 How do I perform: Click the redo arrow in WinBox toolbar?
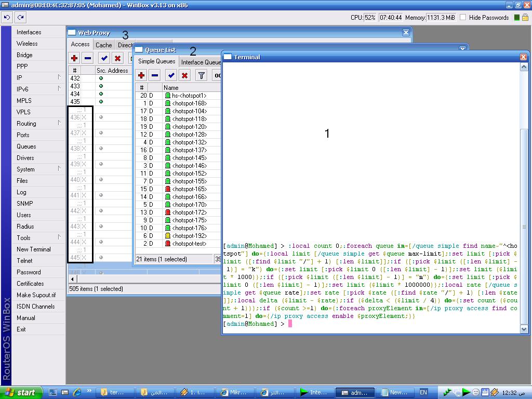[20, 17]
